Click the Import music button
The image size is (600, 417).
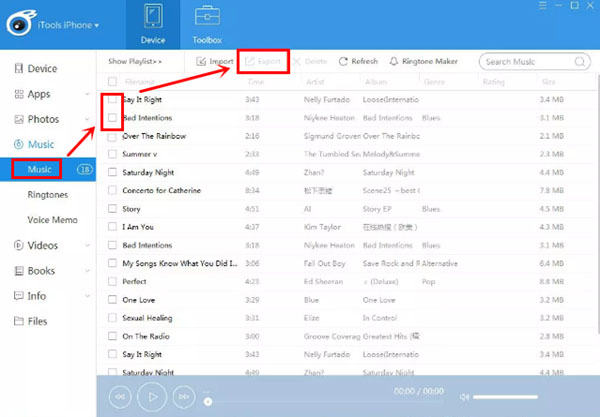214,62
